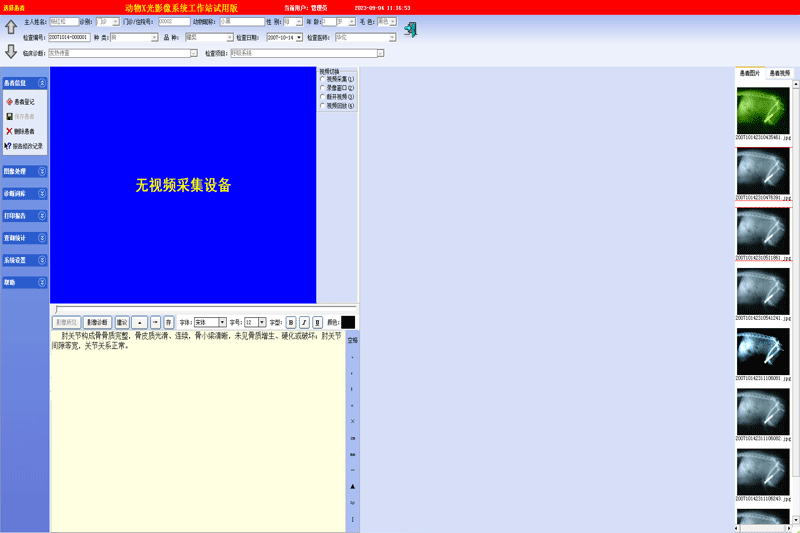Viewport: 800px width, 533px height.
Task: Expand the 帮助 help panel
Action: point(42,282)
